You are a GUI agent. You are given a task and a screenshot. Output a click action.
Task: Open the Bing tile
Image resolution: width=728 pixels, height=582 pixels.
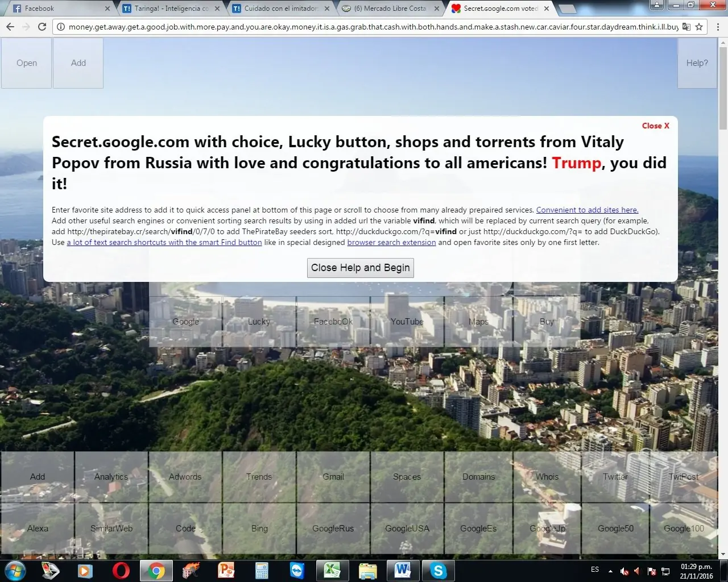[x=259, y=529]
